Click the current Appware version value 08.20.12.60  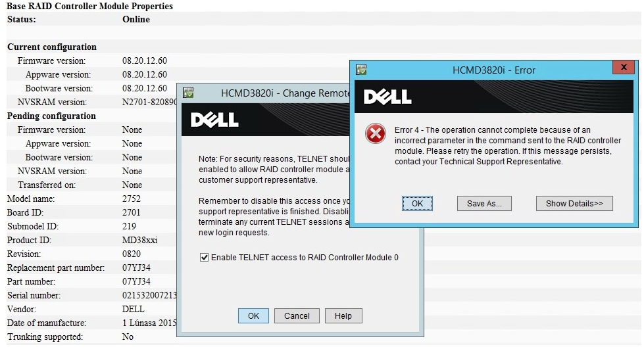coord(145,75)
